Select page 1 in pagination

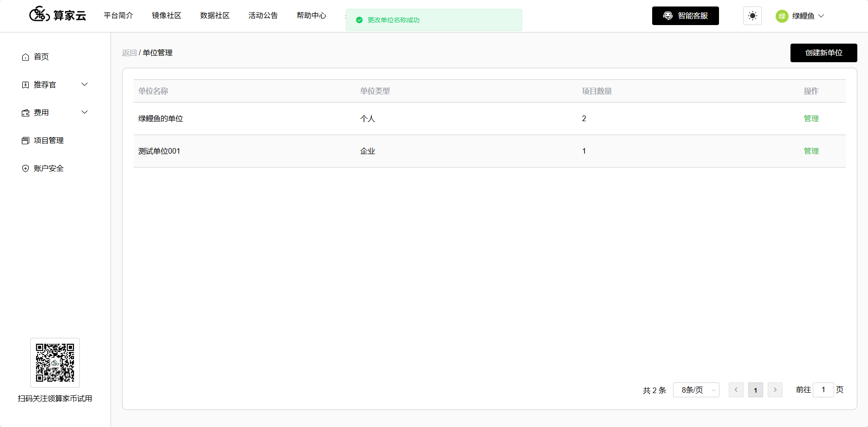(x=756, y=390)
